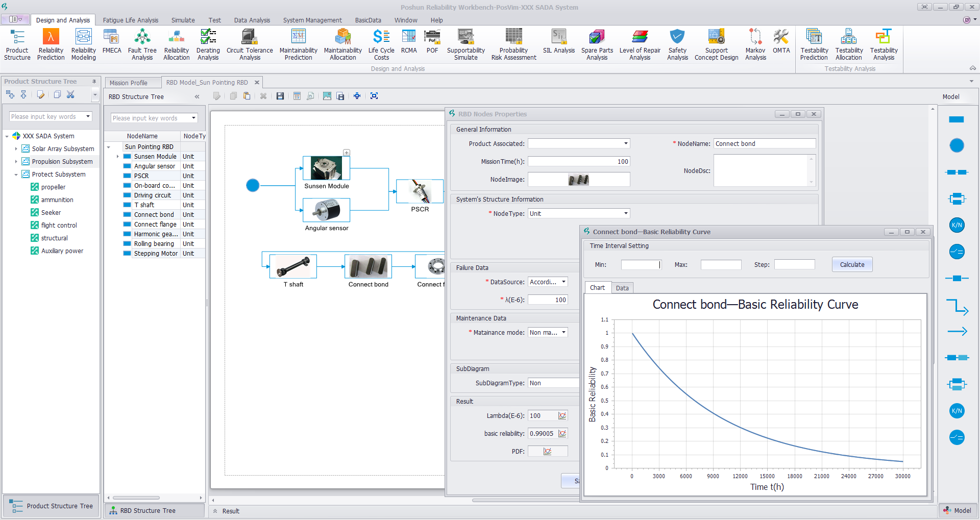
Task: Open Life Cycle Costs tool
Action: (381, 45)
